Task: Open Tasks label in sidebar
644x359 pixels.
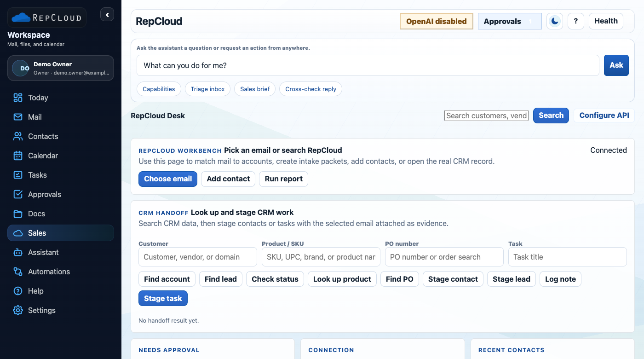Action: coord(37,175)
